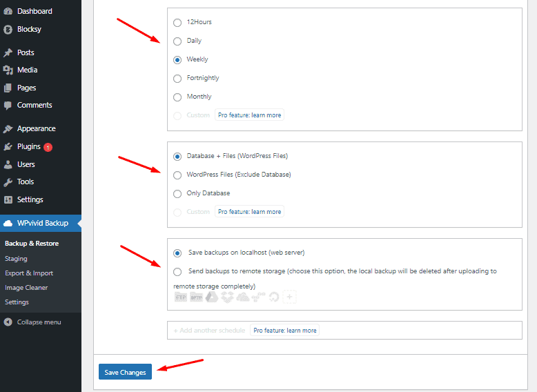Choose the FTP remote storage icon
This screenshot has height=392, width=537.
[x=180, y=297]
